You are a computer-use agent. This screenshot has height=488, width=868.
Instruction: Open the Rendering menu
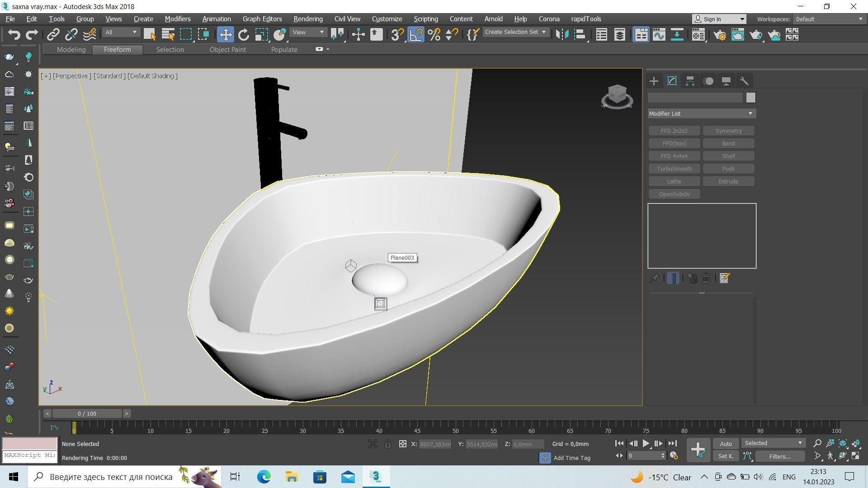308,19
